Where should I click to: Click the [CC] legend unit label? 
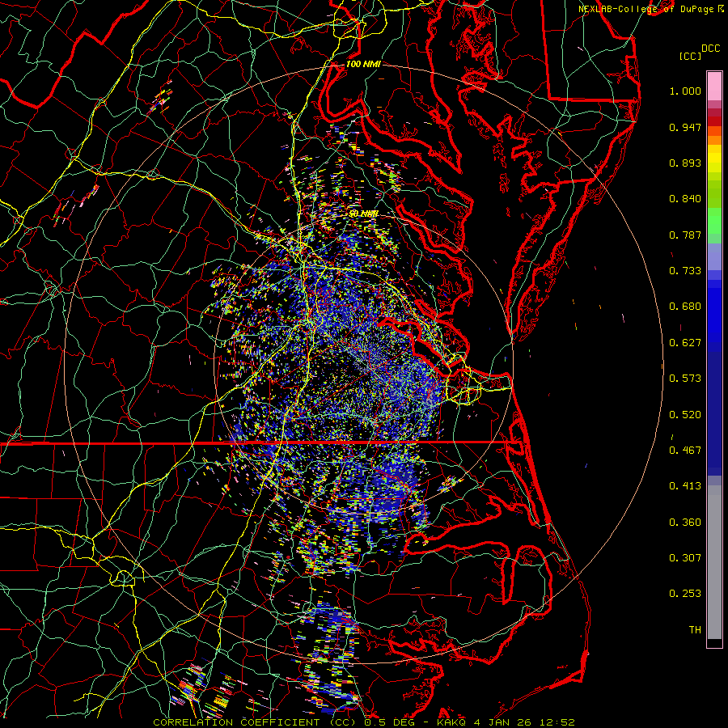tap(691, 56)
